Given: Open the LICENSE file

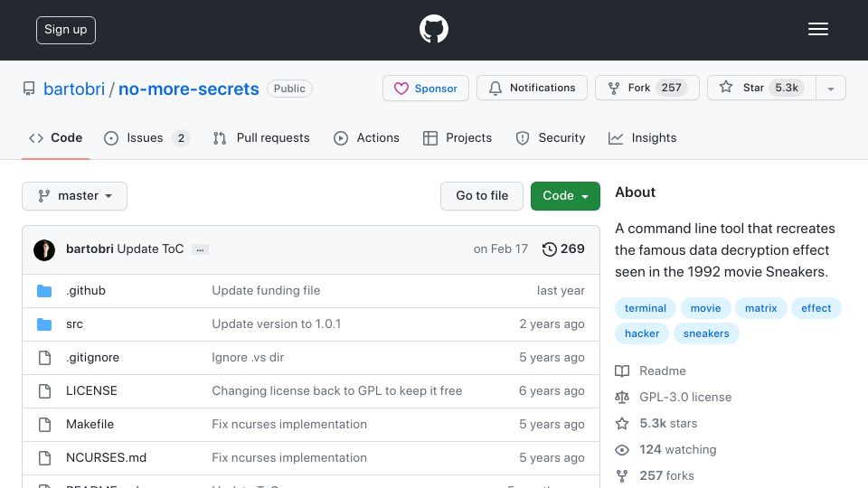Looking at the screenshot, I should [x=91, y=390].
